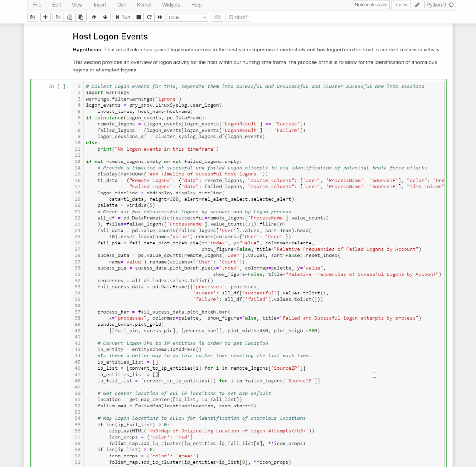Screen dimensions: 476x467
Task: Cut selected cells with scissors icon
Action: 58,17
